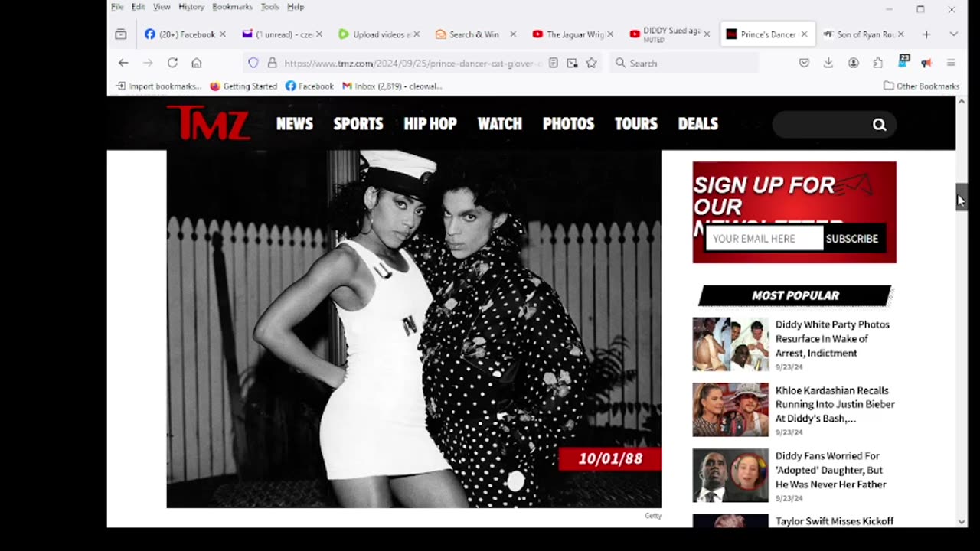This screenshot has height=551, width=980.
Task: Open the Firefox View icon left of tabs
Action: [x=121, y=34]
